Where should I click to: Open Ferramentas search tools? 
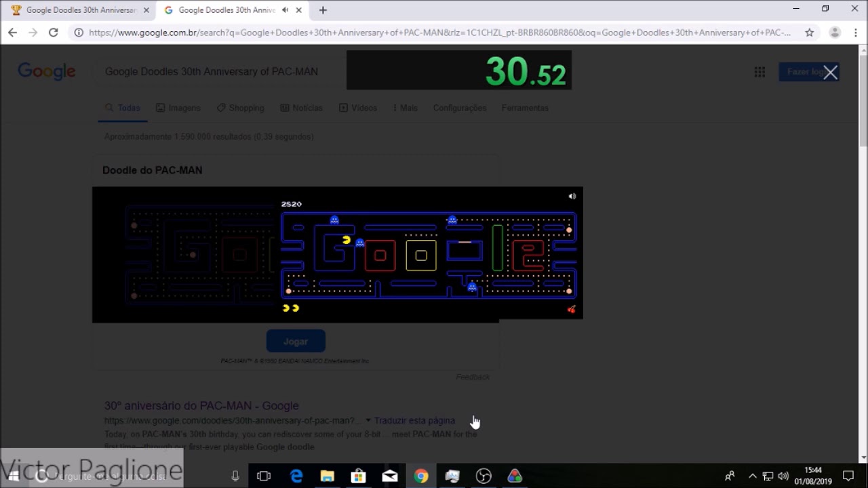coord(525,108)
